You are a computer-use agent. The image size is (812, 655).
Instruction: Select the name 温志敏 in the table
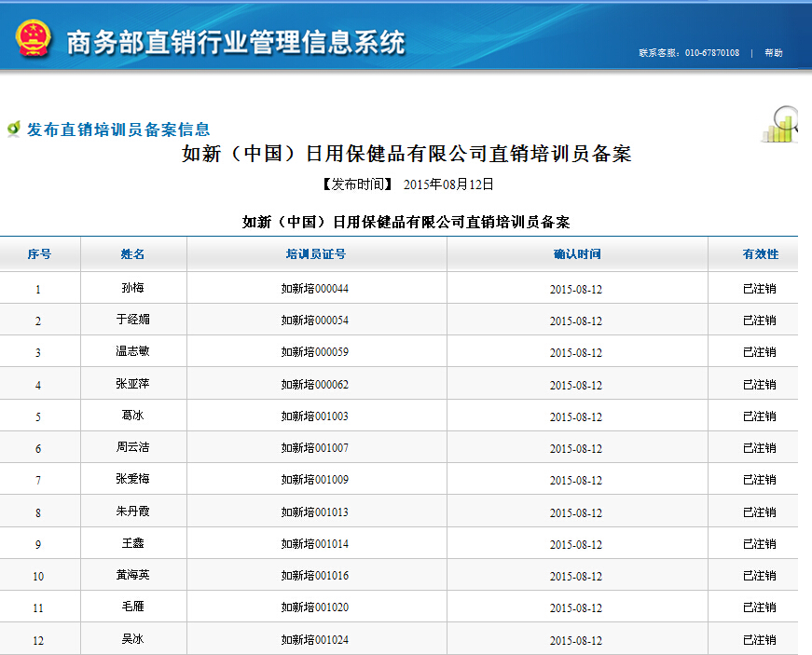pos(132,352)
